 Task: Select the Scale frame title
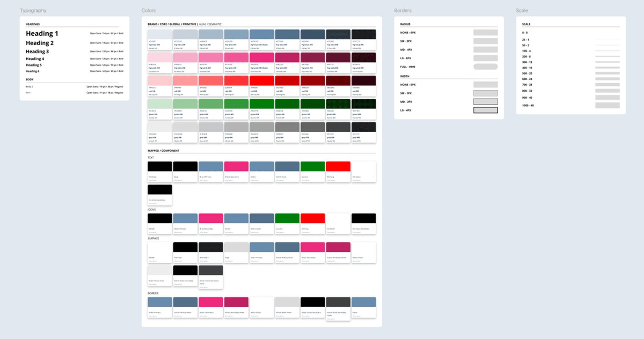point(522,11)
